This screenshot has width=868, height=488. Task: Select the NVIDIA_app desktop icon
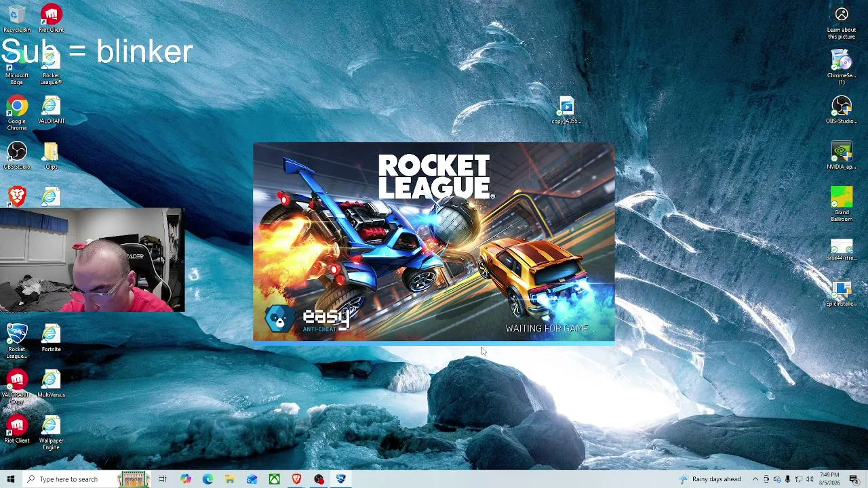click(842, 155)
